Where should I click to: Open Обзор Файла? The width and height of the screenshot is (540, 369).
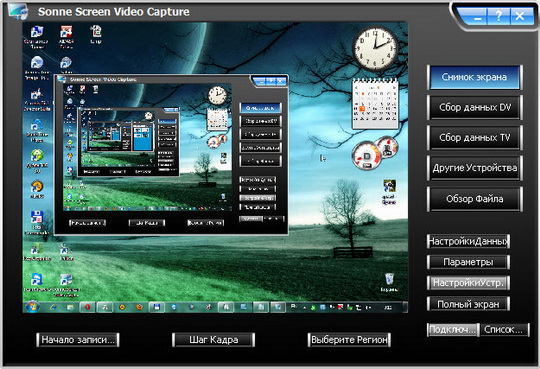475,199
